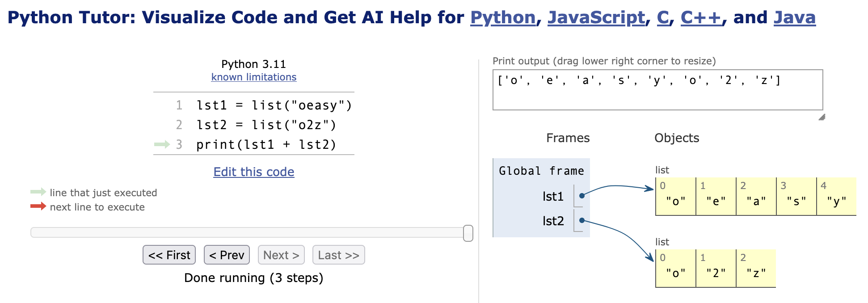Click the green arrow beside line 3
The width and height of the screenshot is (868, 303).
click(162, 144)
